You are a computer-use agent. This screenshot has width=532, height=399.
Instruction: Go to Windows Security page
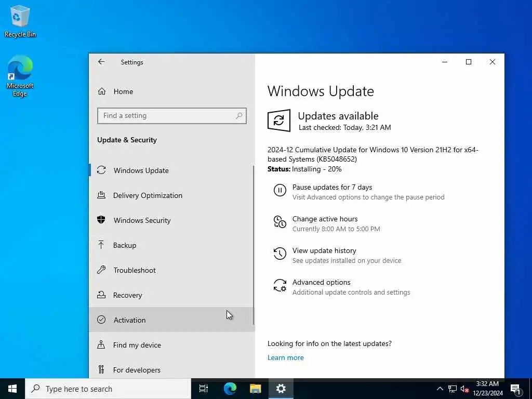point(171,220)
